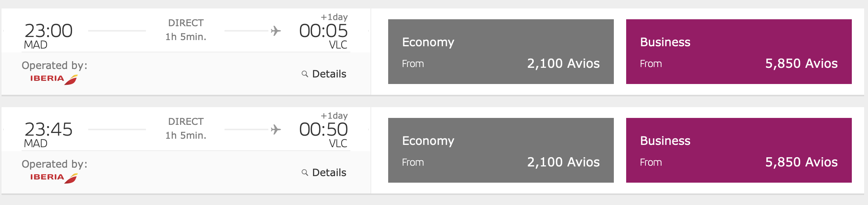
Task: Click the magnifier icon on the 23:45 flight
Action: pos(305,173)
